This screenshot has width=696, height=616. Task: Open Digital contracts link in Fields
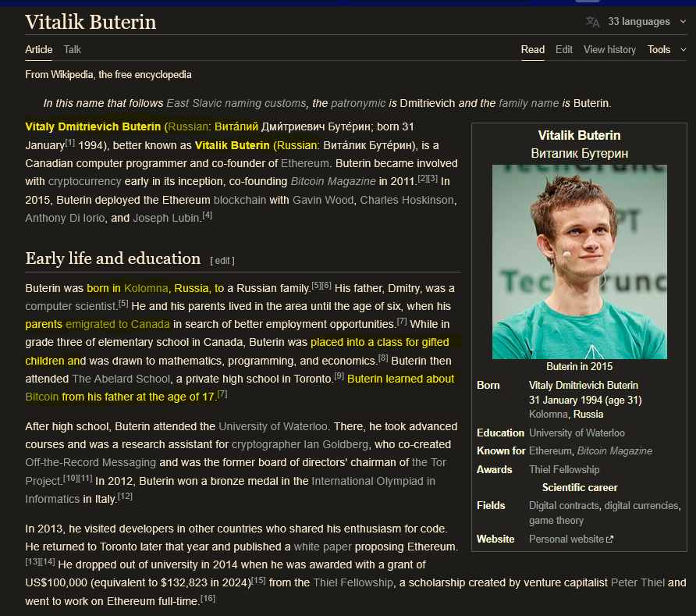[563, 506]
